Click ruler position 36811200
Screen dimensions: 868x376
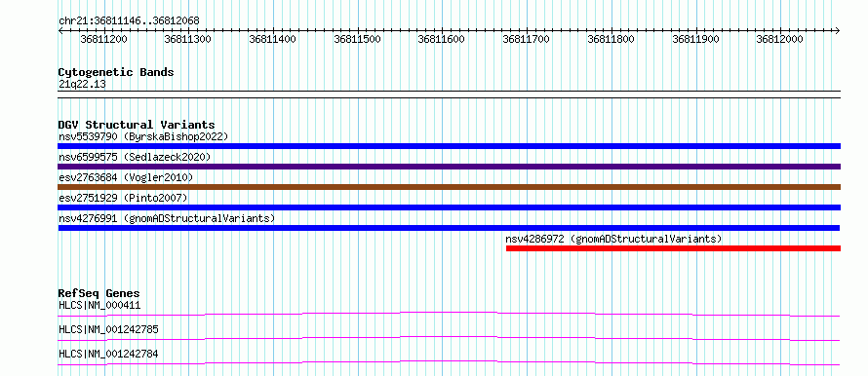104,39
